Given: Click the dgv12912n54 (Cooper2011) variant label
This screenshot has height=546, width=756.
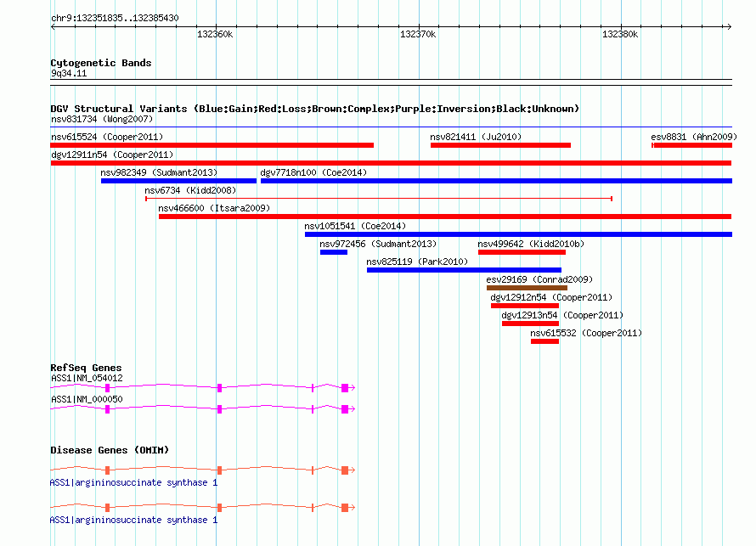Looking at the screenshot, I should click(551, 297).
